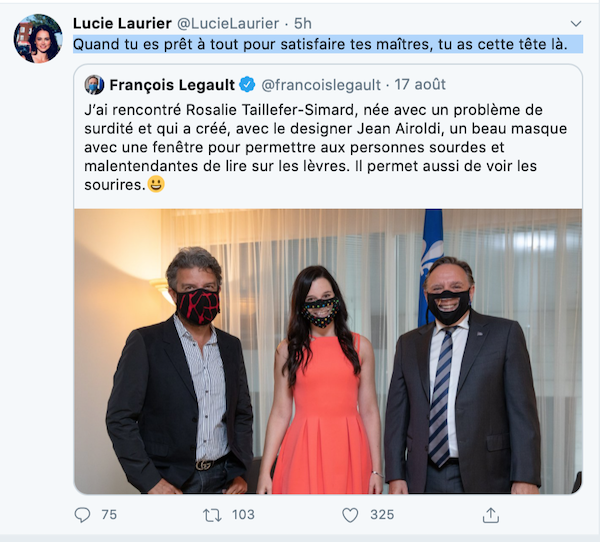Open the quoted tweet's photo of three people
The height and width of the screenshot is (542, 600).
point(328,351)
